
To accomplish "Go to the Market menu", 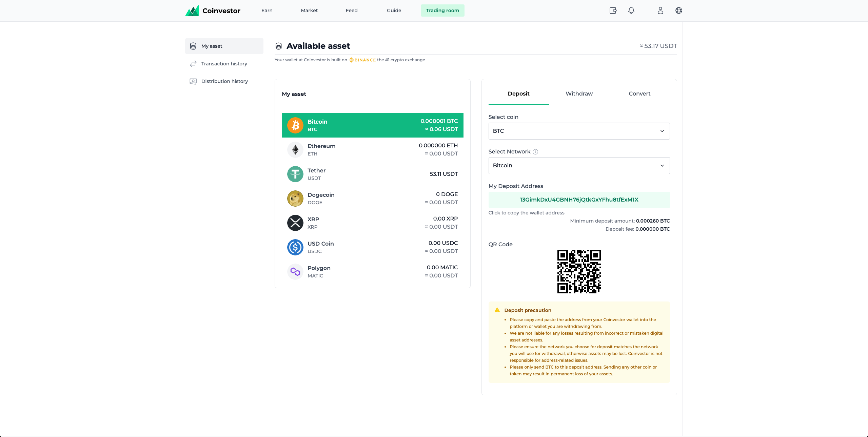I will coord(309,11).
